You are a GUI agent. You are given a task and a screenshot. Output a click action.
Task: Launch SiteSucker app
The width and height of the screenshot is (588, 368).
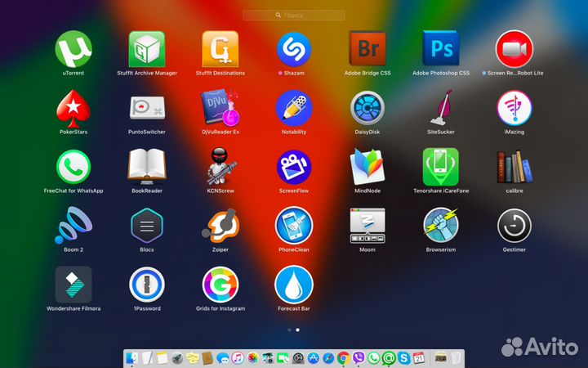(441, 108)
